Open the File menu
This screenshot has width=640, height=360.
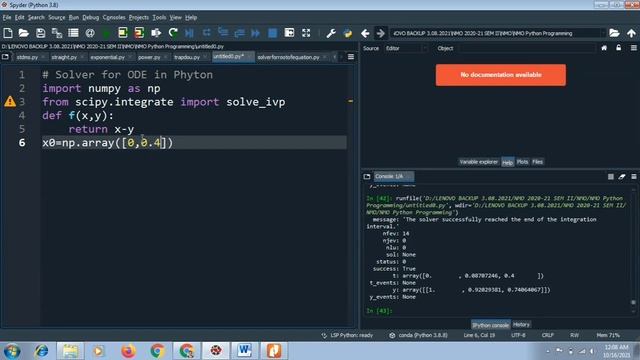[x=7, y=18]
